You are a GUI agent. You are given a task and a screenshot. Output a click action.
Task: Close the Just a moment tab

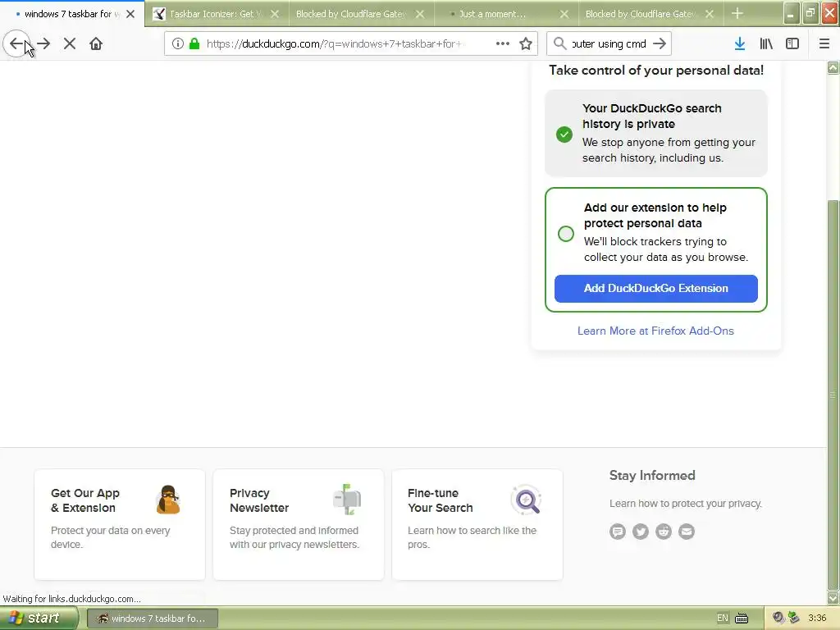564,14
